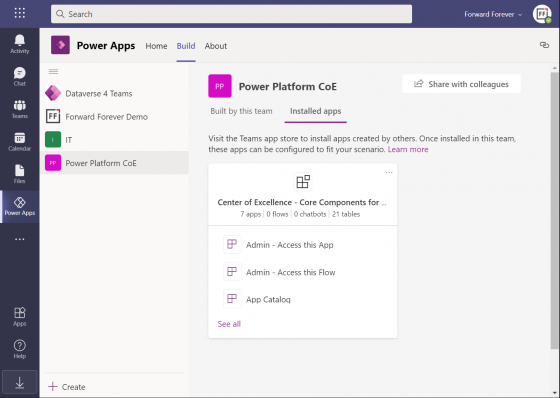
Task: Click the download desktop app icon
Action: 20,383
